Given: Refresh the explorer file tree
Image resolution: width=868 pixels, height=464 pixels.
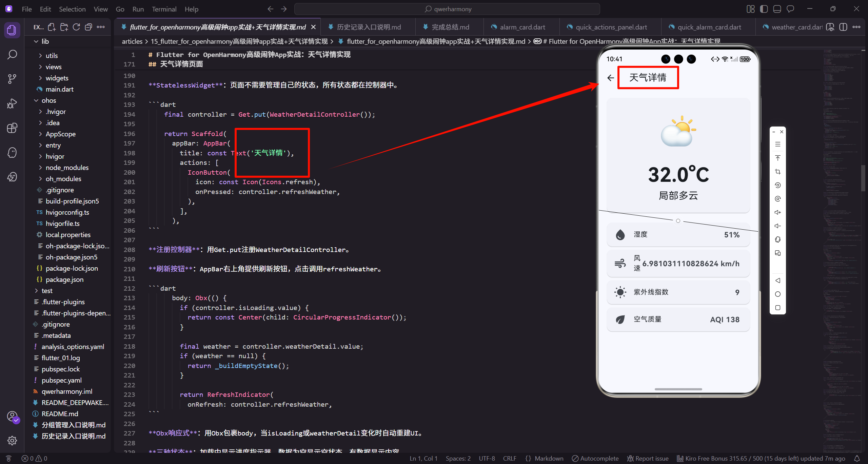Looking at the screenshot, I should pos(76,27).
